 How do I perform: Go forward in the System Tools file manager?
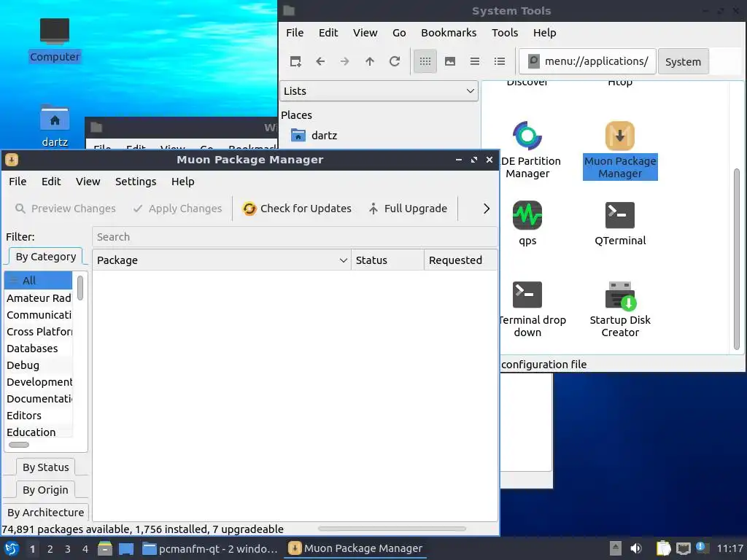tap(345, 61)
